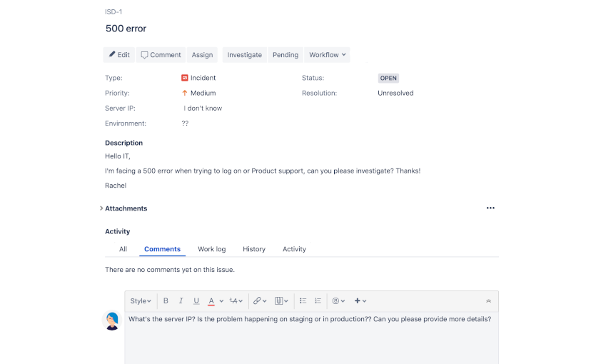The width and height of the screenshot is (591, 364).
Task: Select the Comments tab
Action: pyautogui.click(x=162, y=249)
